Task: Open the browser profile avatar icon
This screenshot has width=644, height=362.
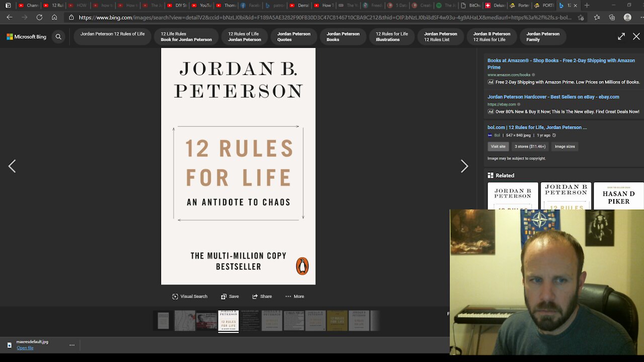Action: [627, 17]
